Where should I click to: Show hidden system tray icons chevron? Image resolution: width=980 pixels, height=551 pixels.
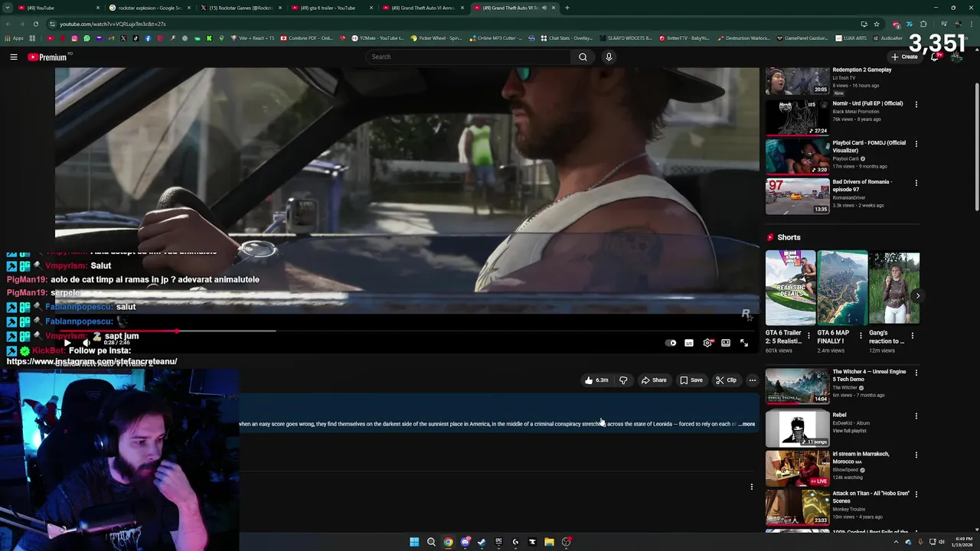click(896, 542)
